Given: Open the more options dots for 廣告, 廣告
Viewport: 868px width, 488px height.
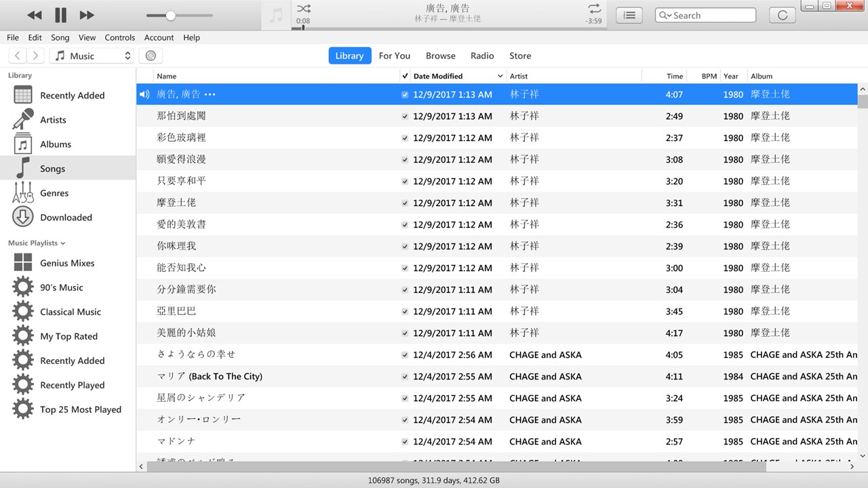Looking at the screenshot, I should pos(210,94).
